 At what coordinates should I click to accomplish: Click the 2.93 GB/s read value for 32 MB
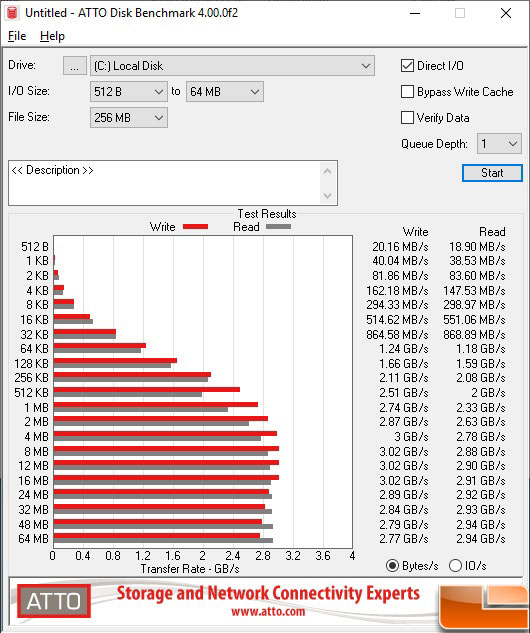(x=481, y=509)
